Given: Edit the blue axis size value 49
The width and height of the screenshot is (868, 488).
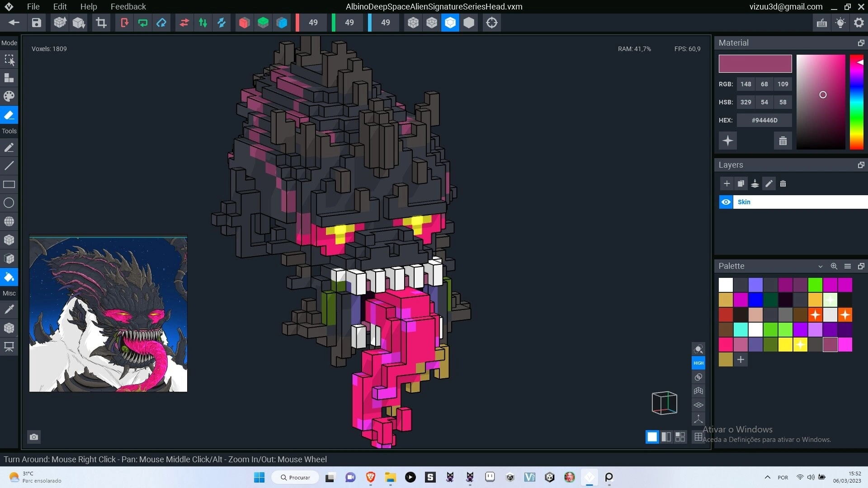Looking at the screenshot, I should click(386, 23).
